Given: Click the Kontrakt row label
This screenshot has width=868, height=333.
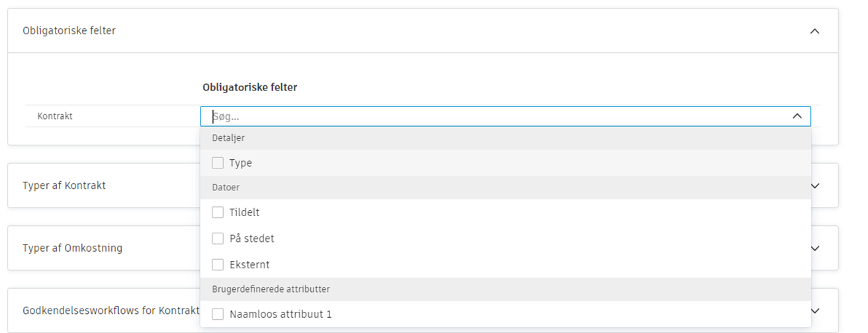Looking at the screenshot, I should point(55,116).
